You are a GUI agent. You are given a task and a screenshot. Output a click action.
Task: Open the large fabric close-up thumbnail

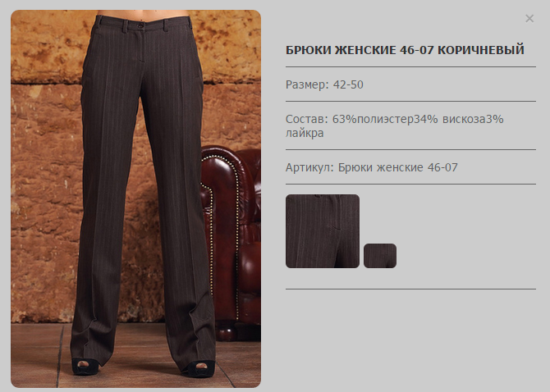323,231
